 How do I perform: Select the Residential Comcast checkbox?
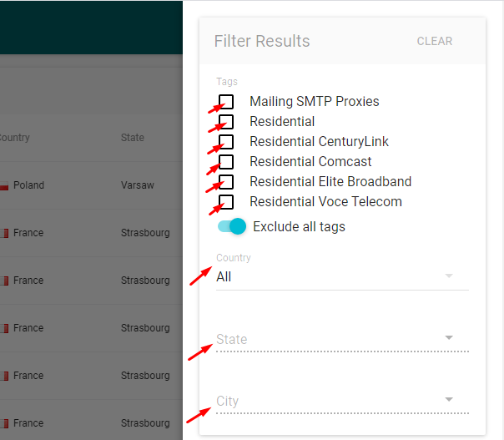pyautogui.click(x=226, y=162)
